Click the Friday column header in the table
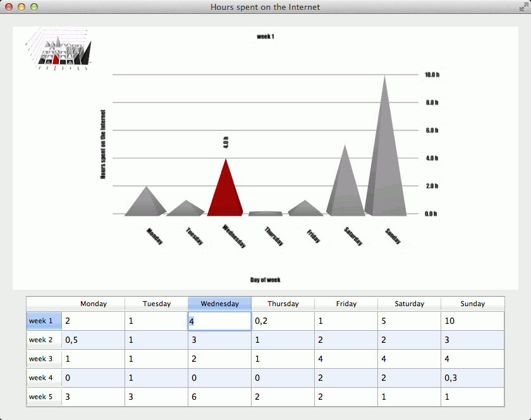This screenshot has height=420, width=531. coord(346,304)
